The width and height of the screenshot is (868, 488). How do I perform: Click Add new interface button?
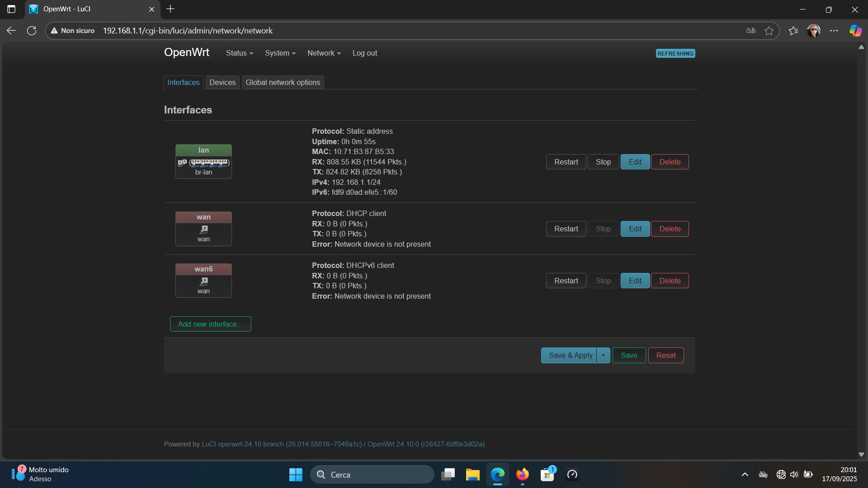pos(210,324)
